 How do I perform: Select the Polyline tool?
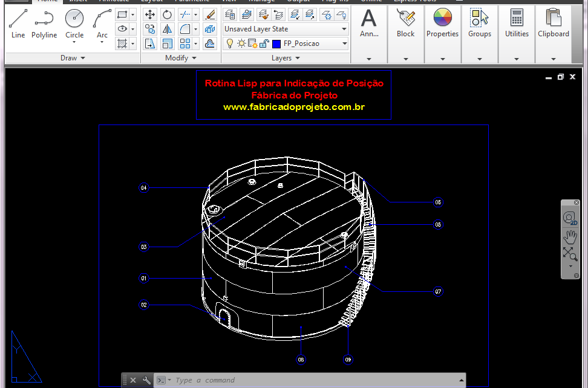[x=44, y=24]
